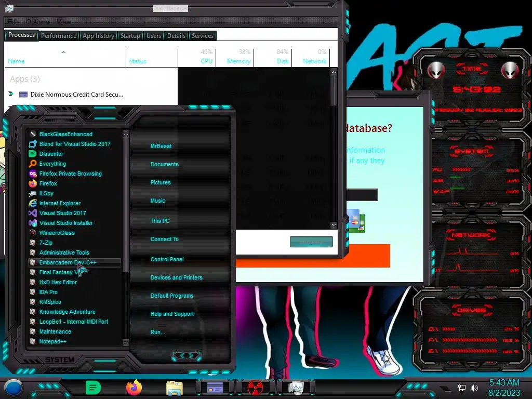This screenshot has height=399, width=532.
Task: Switch to the credit card app taskbar button
Action: click(215, 388)
